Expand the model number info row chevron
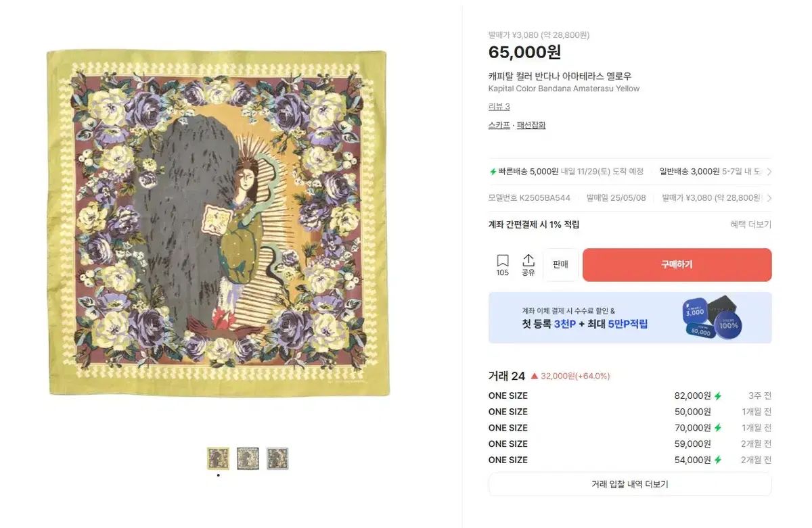 (769, 198)
